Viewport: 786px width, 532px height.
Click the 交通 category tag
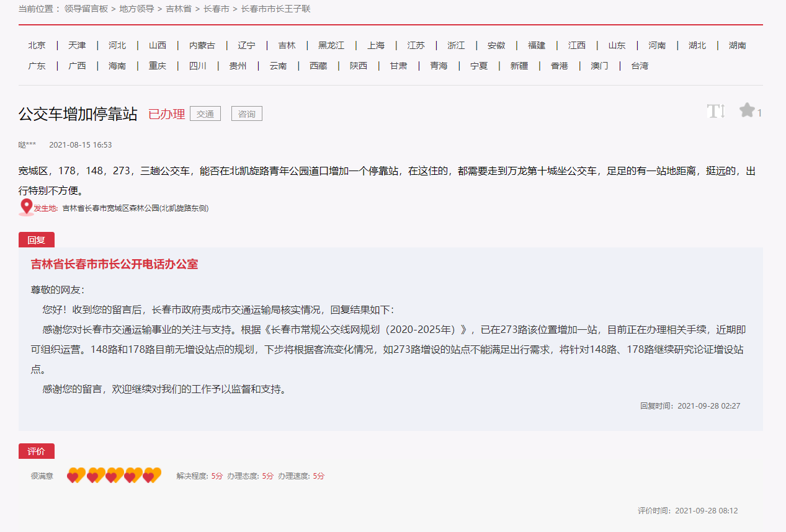click(x=205, y=114)
